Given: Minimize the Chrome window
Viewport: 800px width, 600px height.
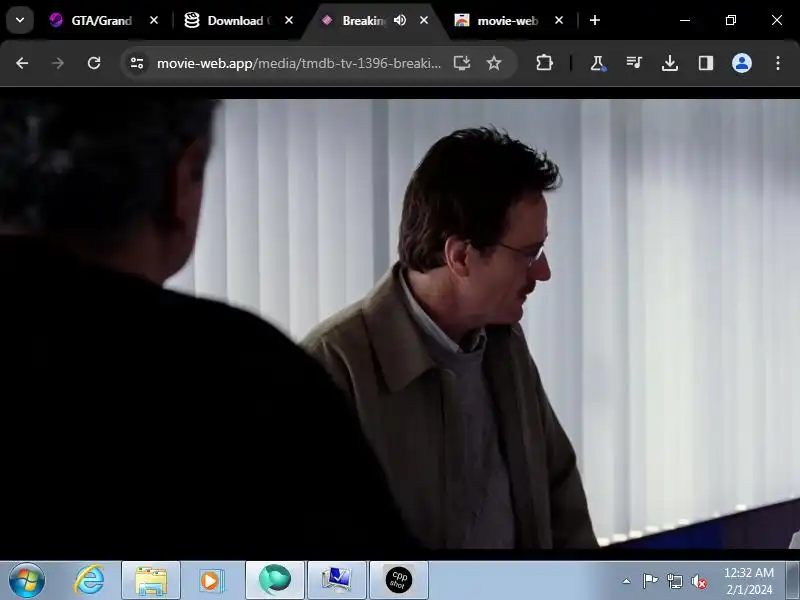Looking at the screenshot, I should click(685, 20).
